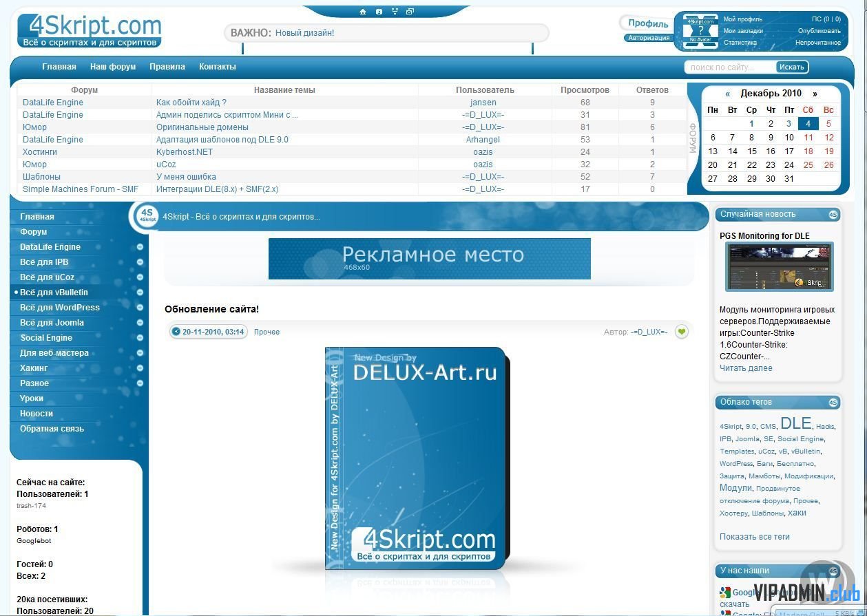Expand the Всё для WordPress section
This screenshot has width=867, height=616.
140,308
